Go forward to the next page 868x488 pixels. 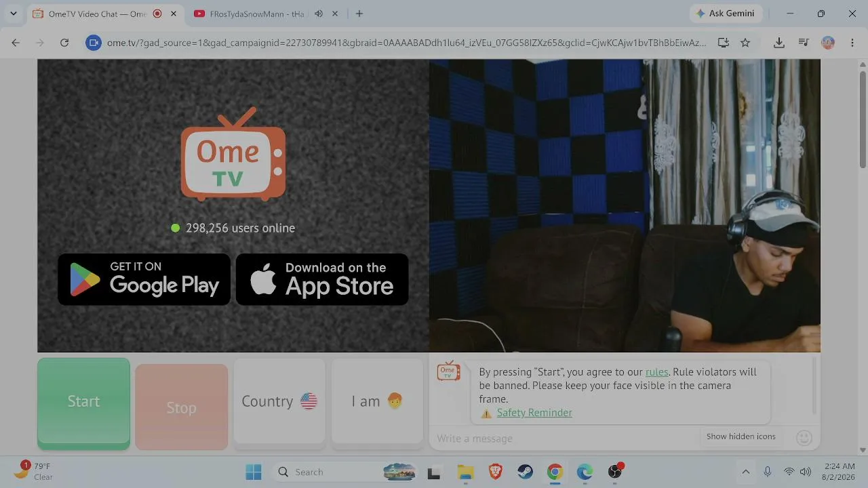point(40,43)
